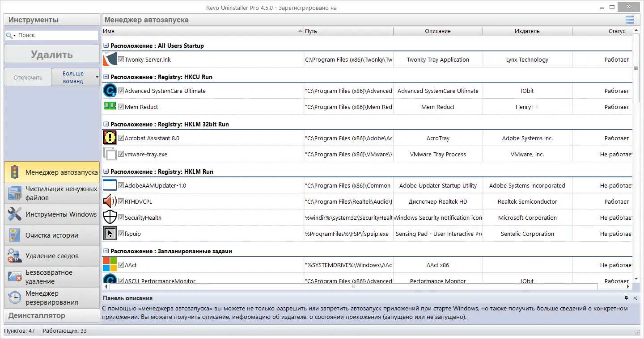Uncheck the Advanced SystemCare Ultimate checkbox
Image resolution: width=644 pixels, height=339 pixels.
pyautogui.click(x=121, y=90)
